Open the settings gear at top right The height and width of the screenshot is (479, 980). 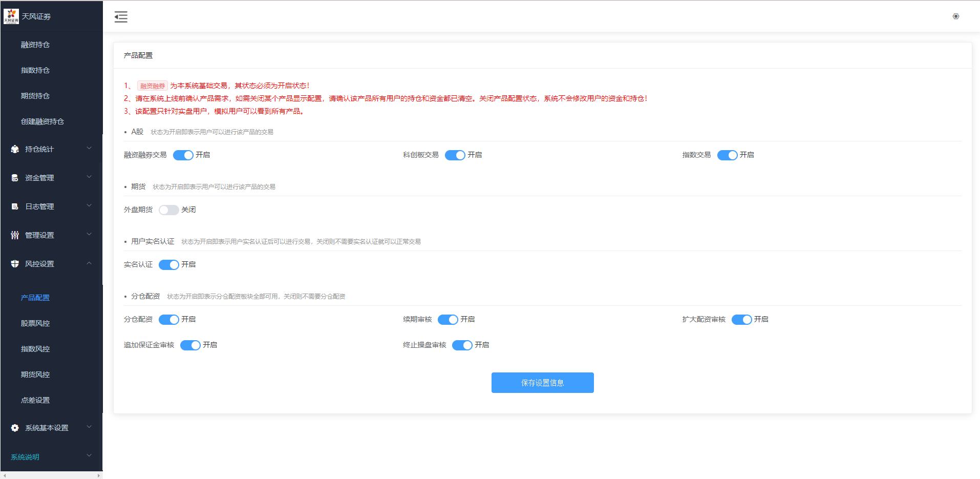[x=955, y=16]
